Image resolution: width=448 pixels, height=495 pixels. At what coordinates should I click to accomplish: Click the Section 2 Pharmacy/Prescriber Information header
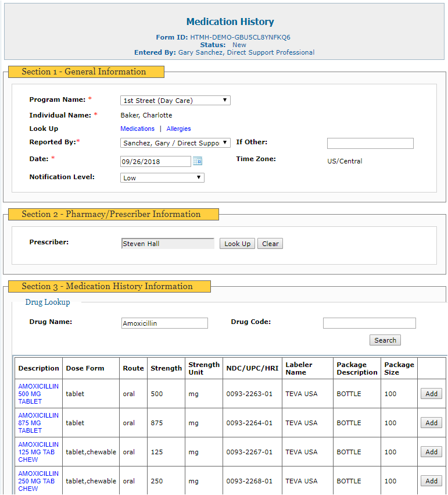[x=113, y=214]
